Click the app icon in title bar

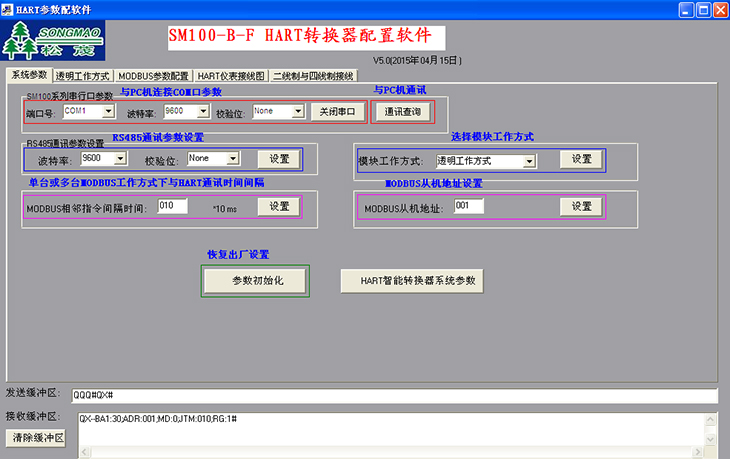point(7,10)
